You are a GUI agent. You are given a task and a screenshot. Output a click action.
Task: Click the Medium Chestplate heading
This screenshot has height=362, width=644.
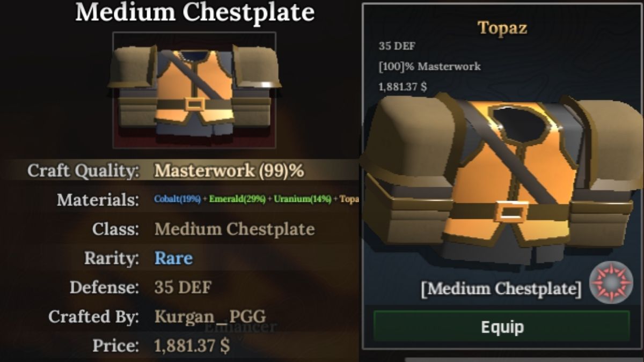point(195,13)
